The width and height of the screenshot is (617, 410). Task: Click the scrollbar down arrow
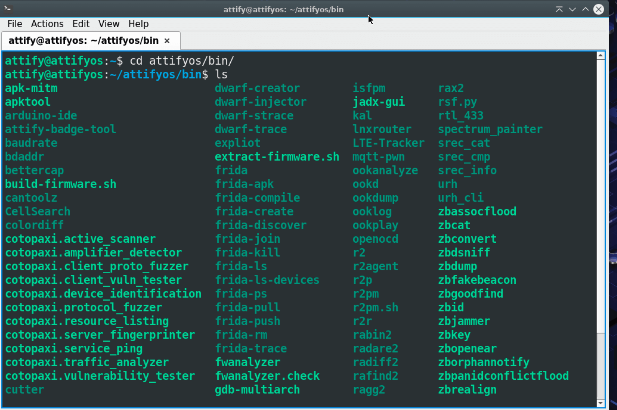(600, 403)
